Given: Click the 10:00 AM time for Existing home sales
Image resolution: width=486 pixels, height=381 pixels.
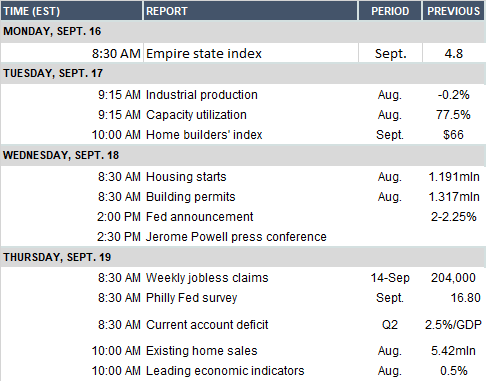Looking at the screenshot, I should pyautogui.click(x=116, y=351).
